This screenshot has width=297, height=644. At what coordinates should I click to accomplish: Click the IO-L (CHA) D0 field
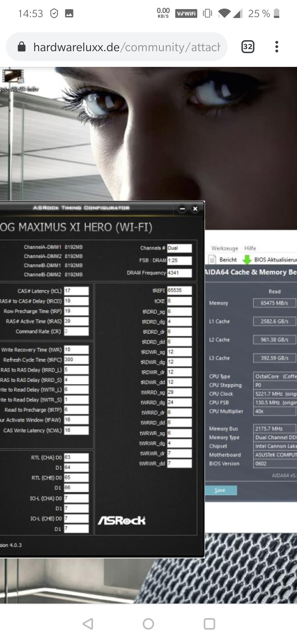(x=76, y=498)
